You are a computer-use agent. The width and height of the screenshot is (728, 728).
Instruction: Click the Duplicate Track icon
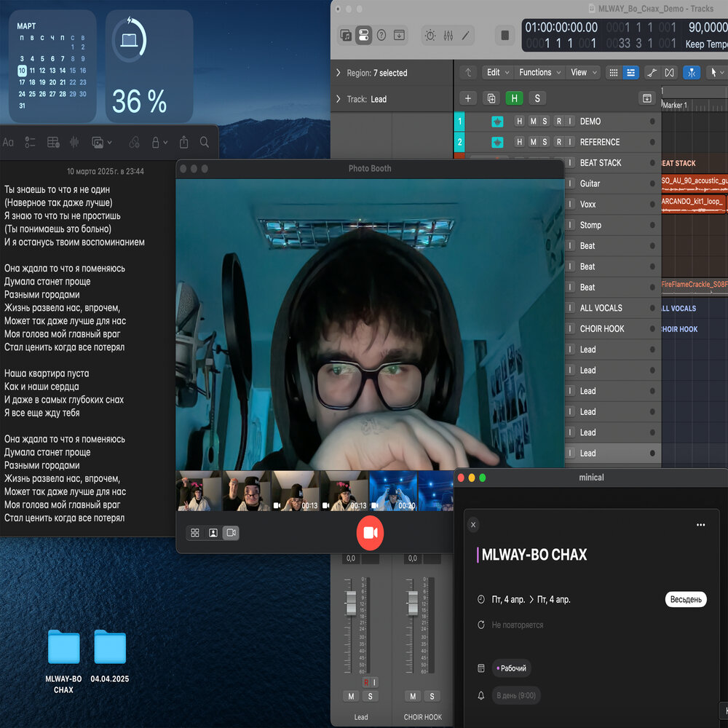tap(491, 98)
